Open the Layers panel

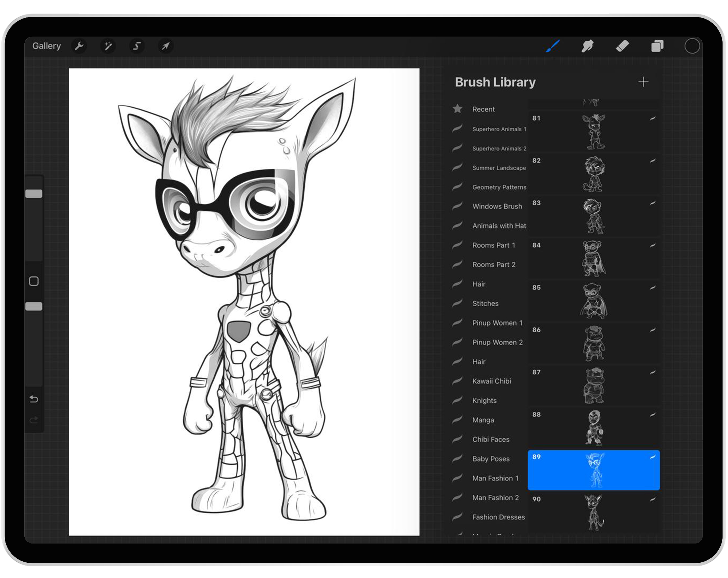[657, 46]
